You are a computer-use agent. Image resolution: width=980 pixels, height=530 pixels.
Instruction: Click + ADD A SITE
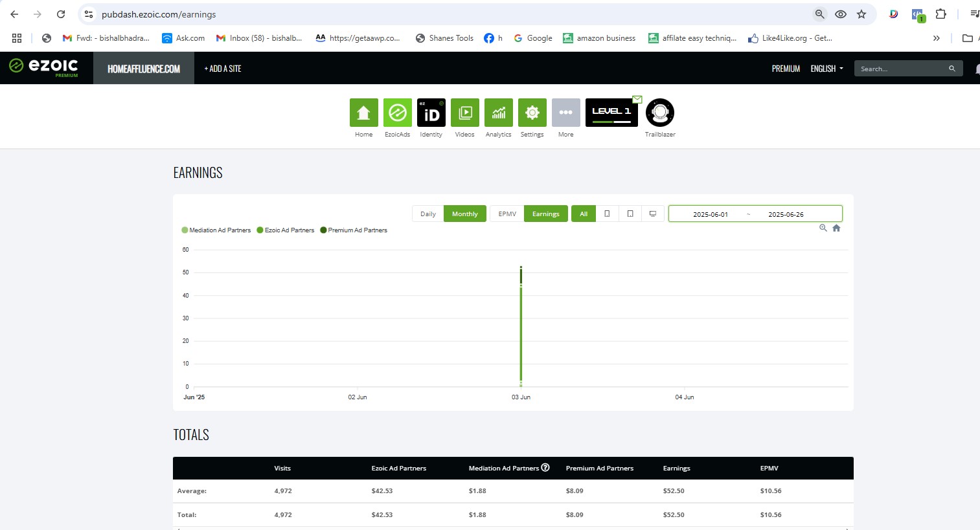pos(223,69)
